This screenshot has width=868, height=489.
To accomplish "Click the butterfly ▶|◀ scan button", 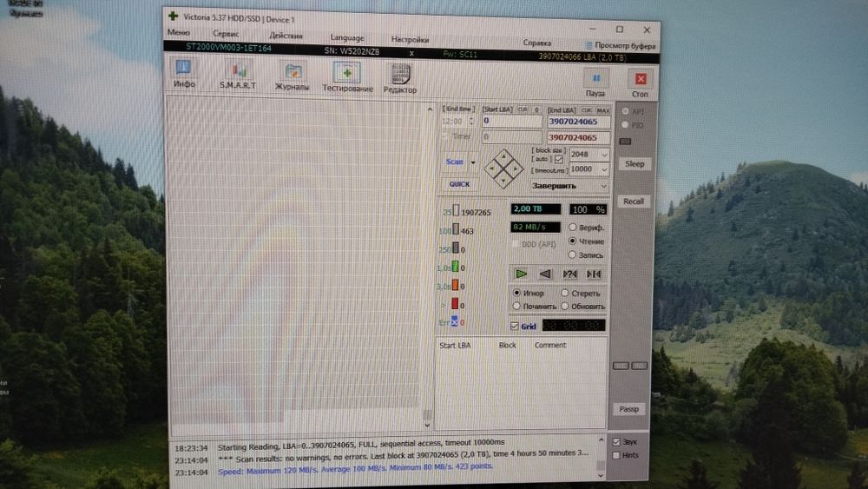I will (x=594, y=274).
